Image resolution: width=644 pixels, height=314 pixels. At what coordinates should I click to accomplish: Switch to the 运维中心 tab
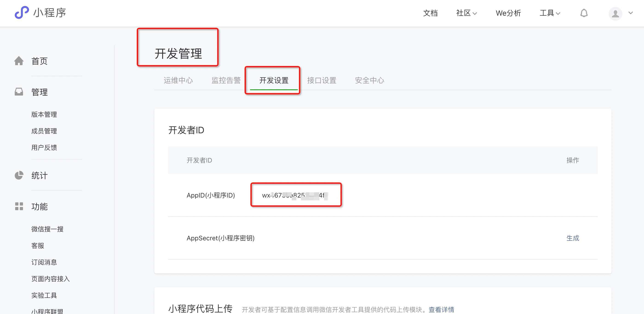click(x=178, y=80)
